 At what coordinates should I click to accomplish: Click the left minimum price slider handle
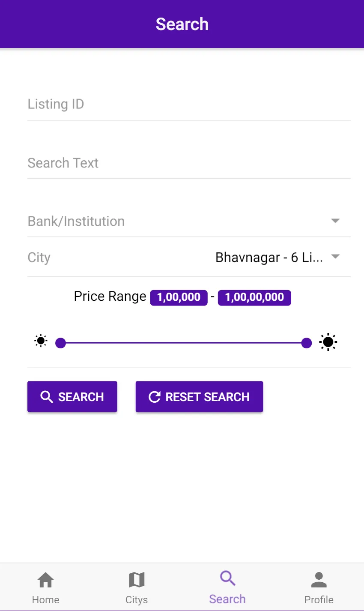(x=61, y=343)
